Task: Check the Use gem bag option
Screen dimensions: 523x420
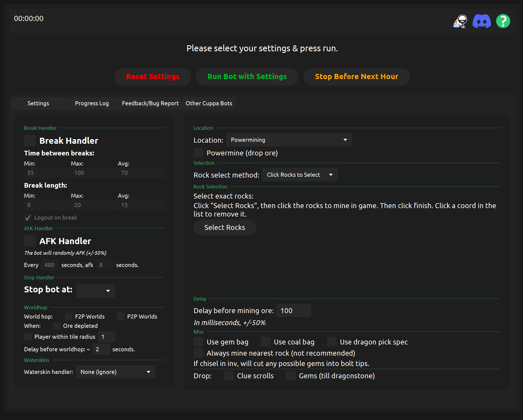Action: (198, 342)
